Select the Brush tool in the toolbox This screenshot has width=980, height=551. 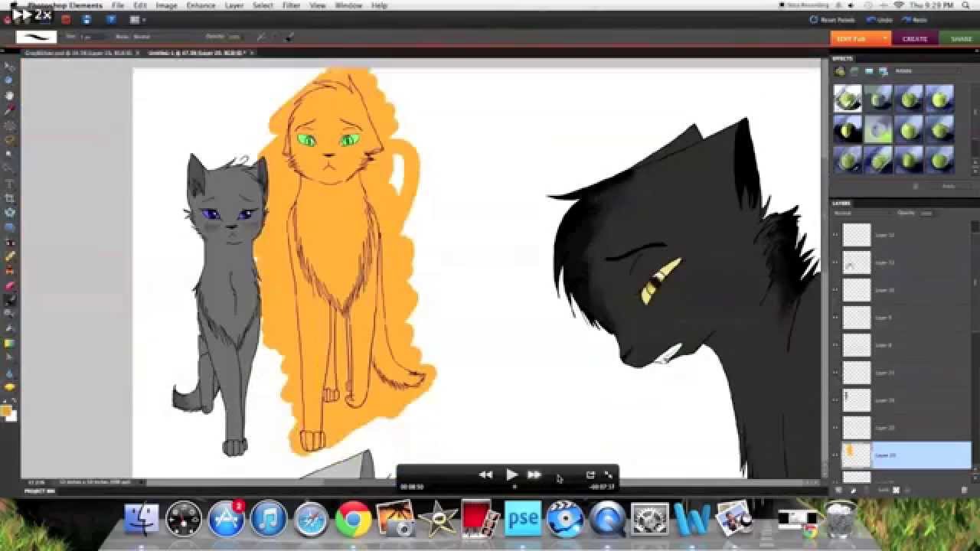click(11, 298)
